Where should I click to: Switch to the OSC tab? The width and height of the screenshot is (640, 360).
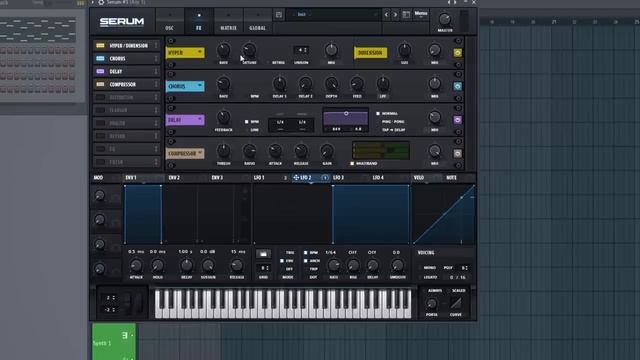coord(169,21)
